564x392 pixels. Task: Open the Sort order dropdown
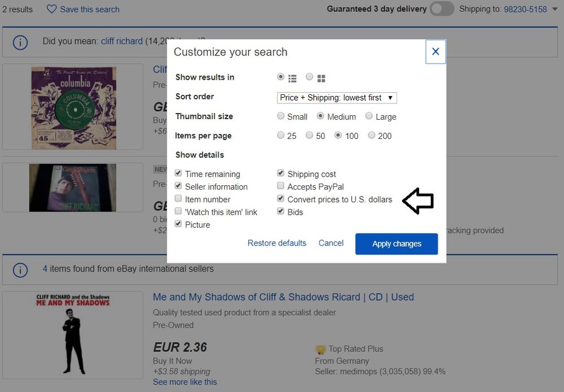click(337, 98)
